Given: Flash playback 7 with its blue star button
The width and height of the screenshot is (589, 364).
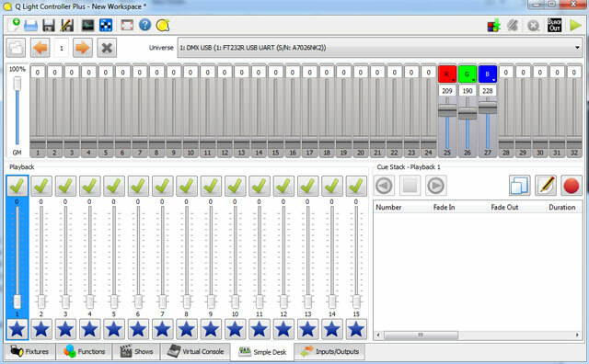Looking at the screenshot, I should 162,329.
